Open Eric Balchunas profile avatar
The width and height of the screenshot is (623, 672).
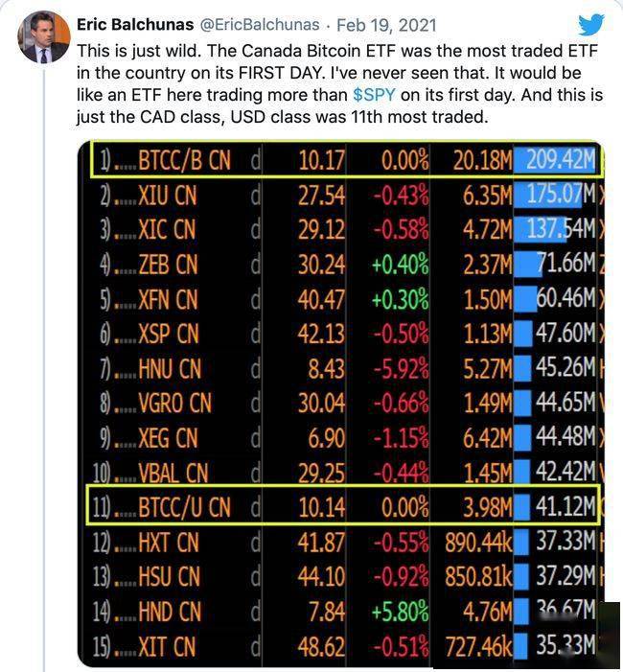tap(44, 37)
